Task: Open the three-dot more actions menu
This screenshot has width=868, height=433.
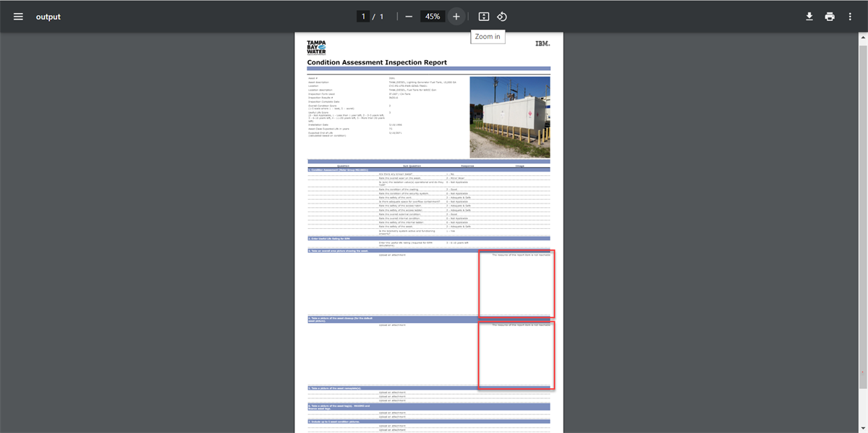Action: [850, 17]
